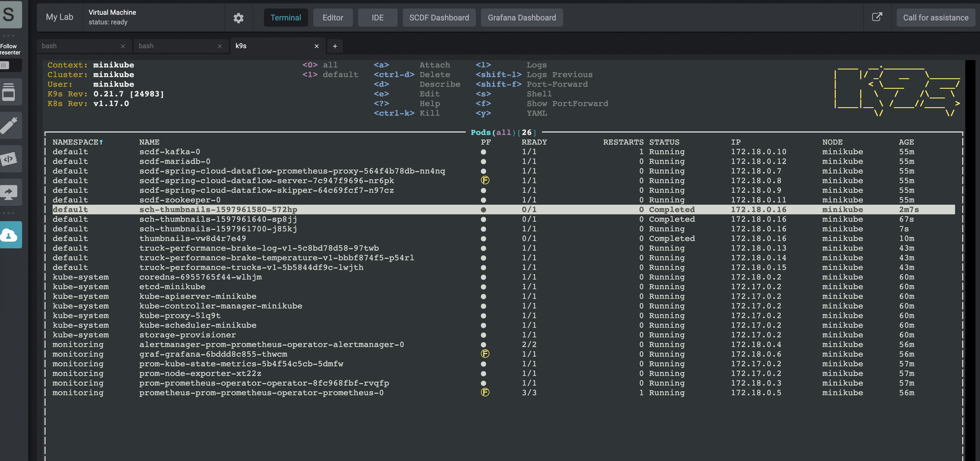This screenshot has width=980, height=461.
Task: Open the code ticket sidebar icon
Action: [x=9, y=159]
